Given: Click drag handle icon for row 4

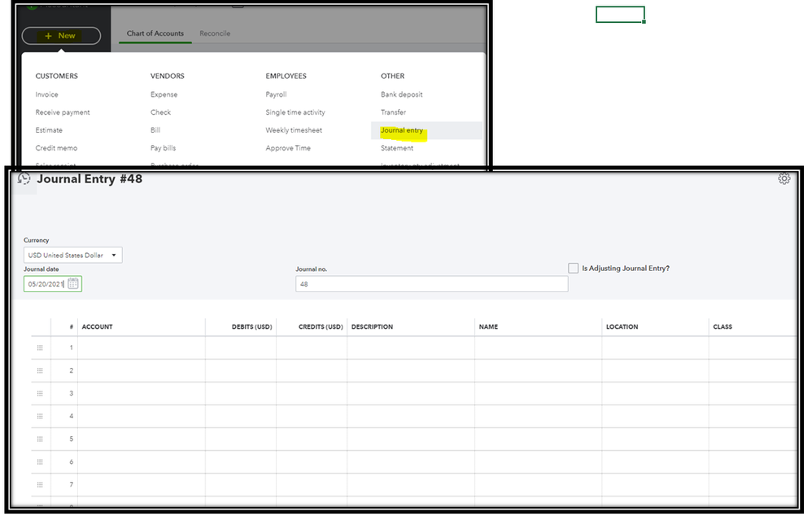Looking at the screenshot, I should 40,416.
